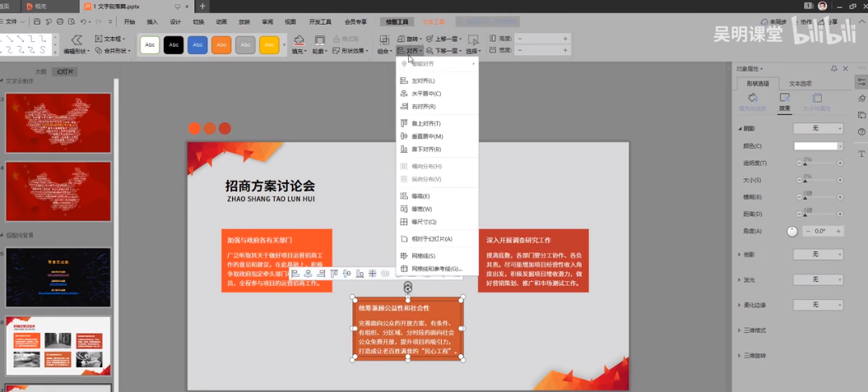This screenshot has height=392, width=868.
Task: Open the 合并形状 merge shapes tool
Action: [x=113, y=50]
